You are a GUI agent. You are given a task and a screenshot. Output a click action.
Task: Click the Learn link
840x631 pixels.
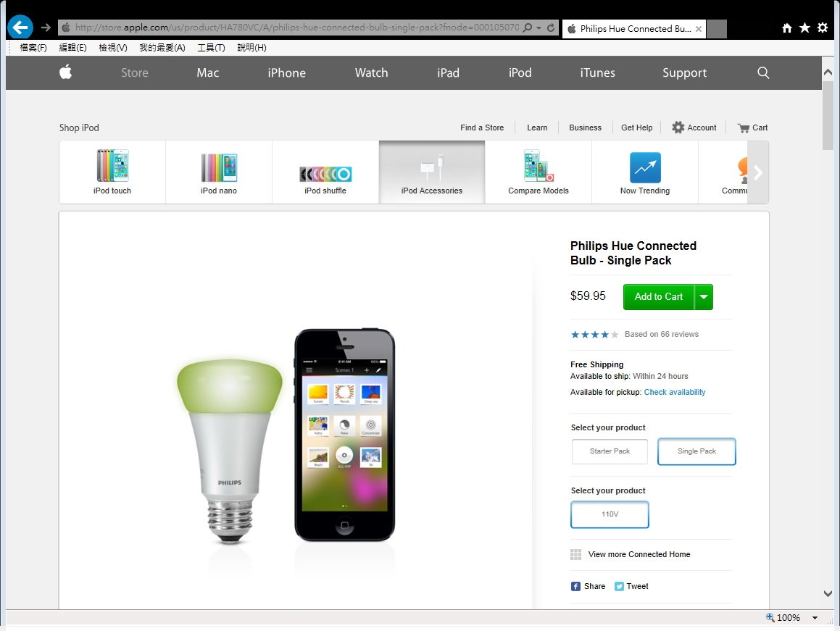pyautogui.click(x=537, y=128)
